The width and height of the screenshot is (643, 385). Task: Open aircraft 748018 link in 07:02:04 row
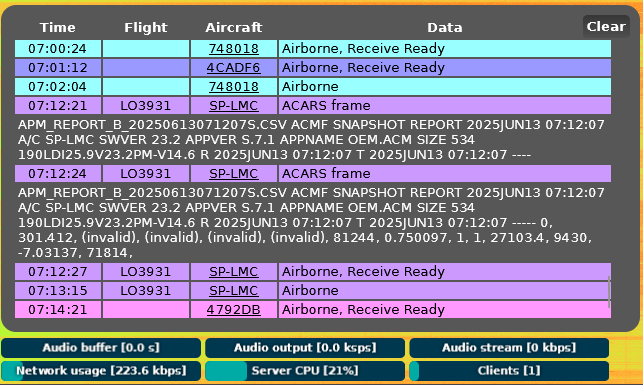click(x=233, y=87)
